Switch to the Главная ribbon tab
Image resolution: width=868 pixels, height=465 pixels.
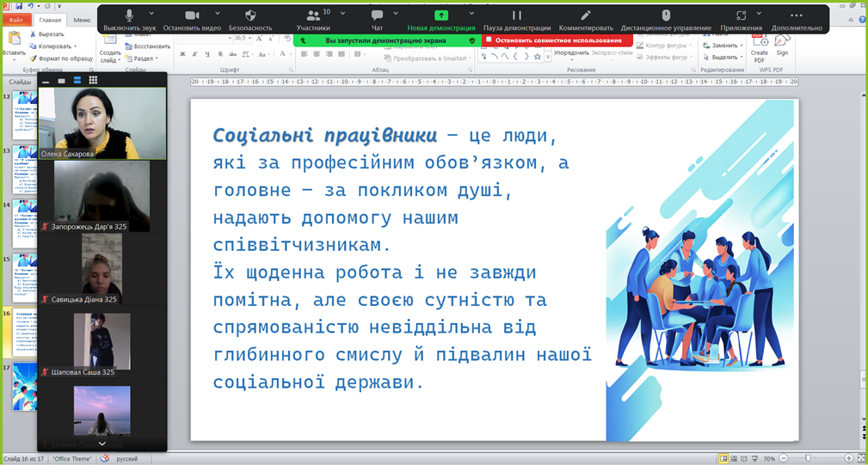coord(50,20)
